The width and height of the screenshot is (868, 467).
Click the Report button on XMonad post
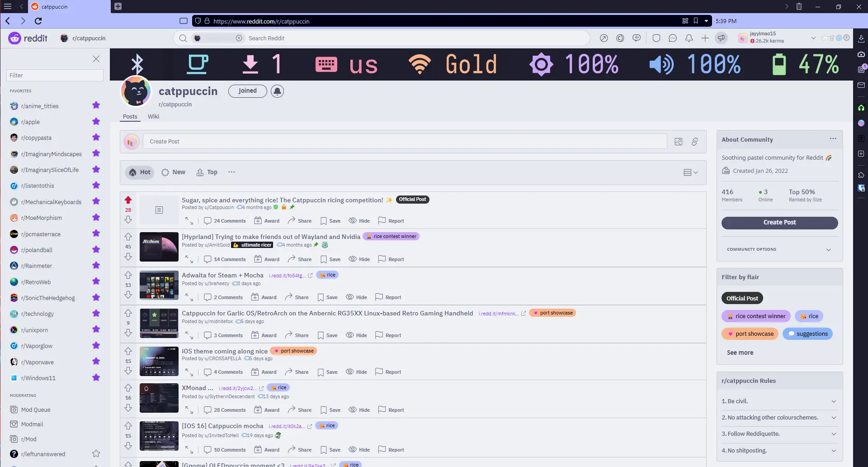391,410
